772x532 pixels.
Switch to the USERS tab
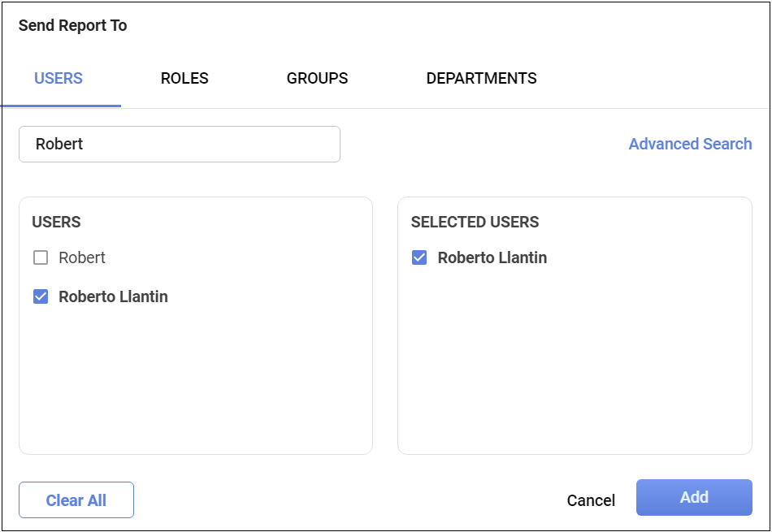[59, 79]
